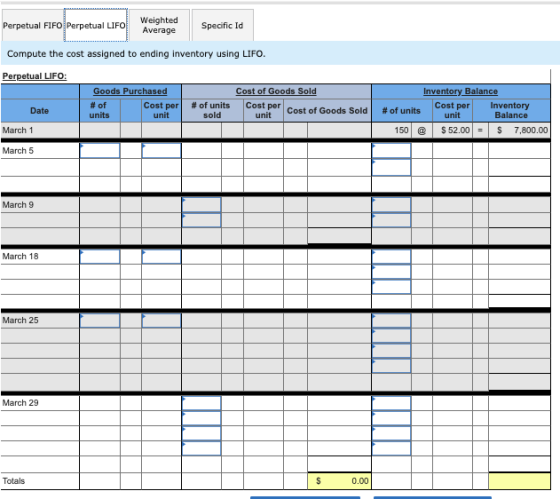Click March 5 purchase cost per unit field
This screenshot has width=560, height=499.
point(161,151)
